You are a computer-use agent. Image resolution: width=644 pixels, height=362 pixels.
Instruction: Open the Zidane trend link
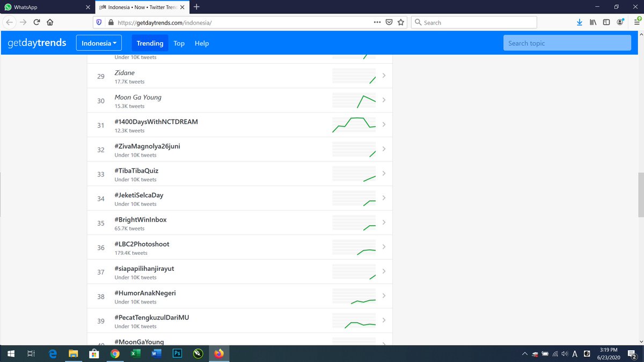[x=125, y=73]
